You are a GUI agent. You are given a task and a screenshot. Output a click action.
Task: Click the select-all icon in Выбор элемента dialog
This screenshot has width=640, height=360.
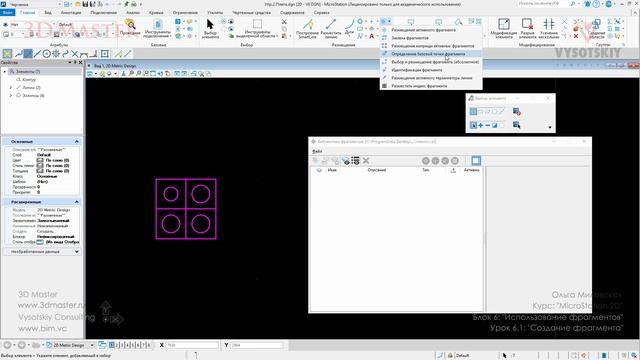coord(516,125)
